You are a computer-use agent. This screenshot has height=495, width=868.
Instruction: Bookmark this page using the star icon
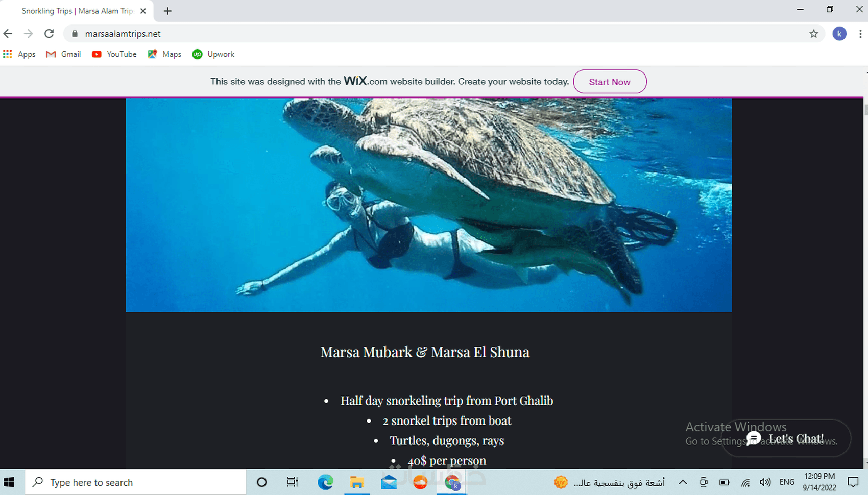point(814,34)
